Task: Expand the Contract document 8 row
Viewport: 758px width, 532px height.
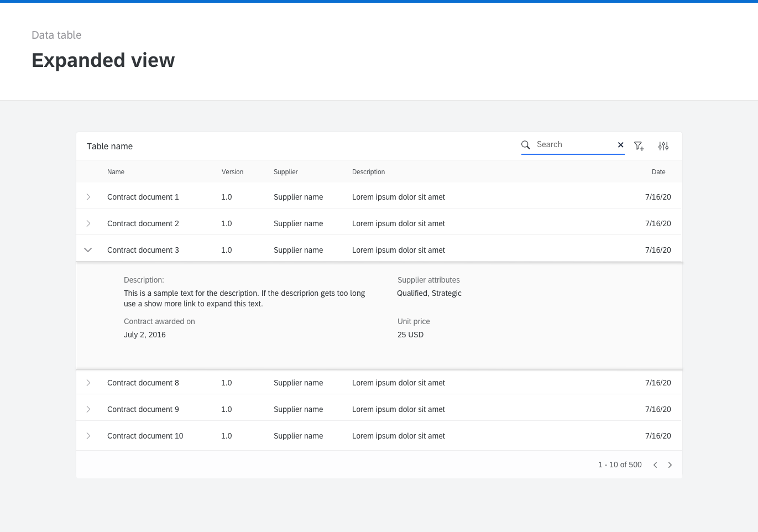Action: coord(88,382)
